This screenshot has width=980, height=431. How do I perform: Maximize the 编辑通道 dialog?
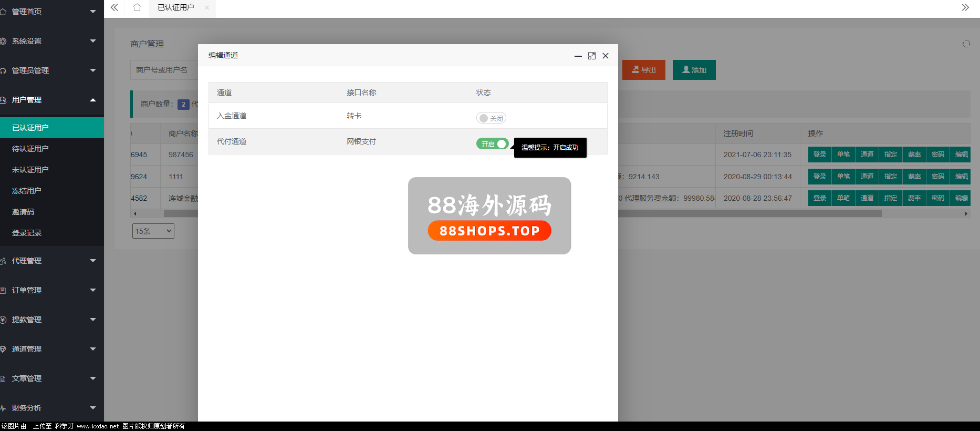(592, 56)
